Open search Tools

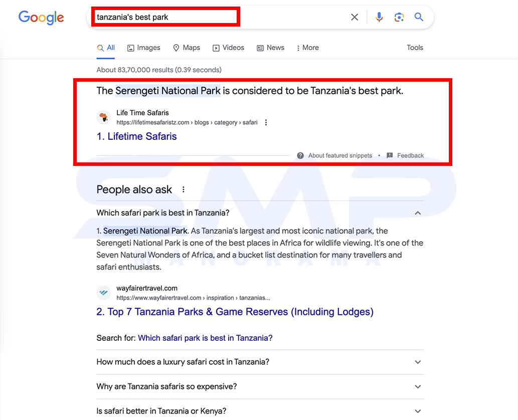415,48
